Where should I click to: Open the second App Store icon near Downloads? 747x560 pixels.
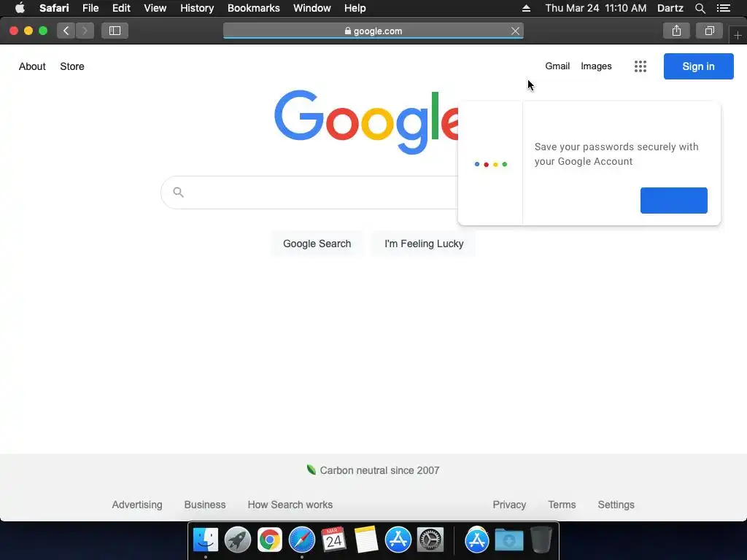[x=477, y=540]
